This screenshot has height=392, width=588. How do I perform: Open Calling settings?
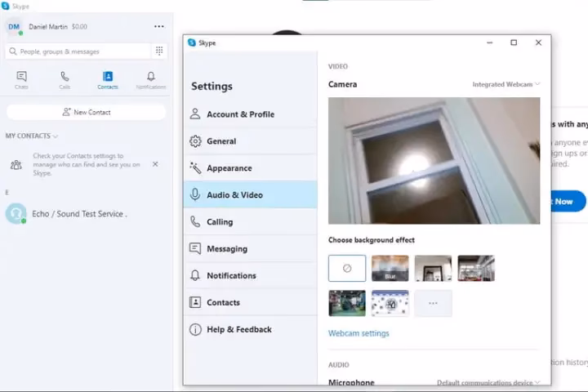point(251,221)
